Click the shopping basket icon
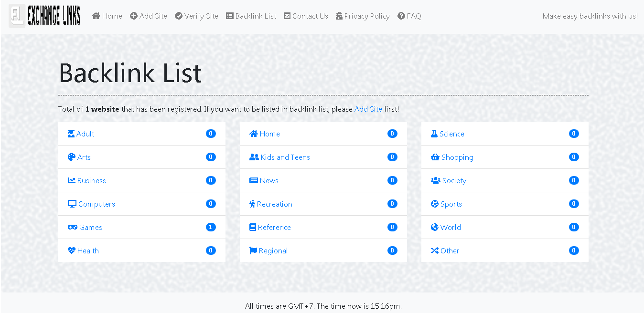This screenshot has width=644, height=313. click(x=435, y=157)
